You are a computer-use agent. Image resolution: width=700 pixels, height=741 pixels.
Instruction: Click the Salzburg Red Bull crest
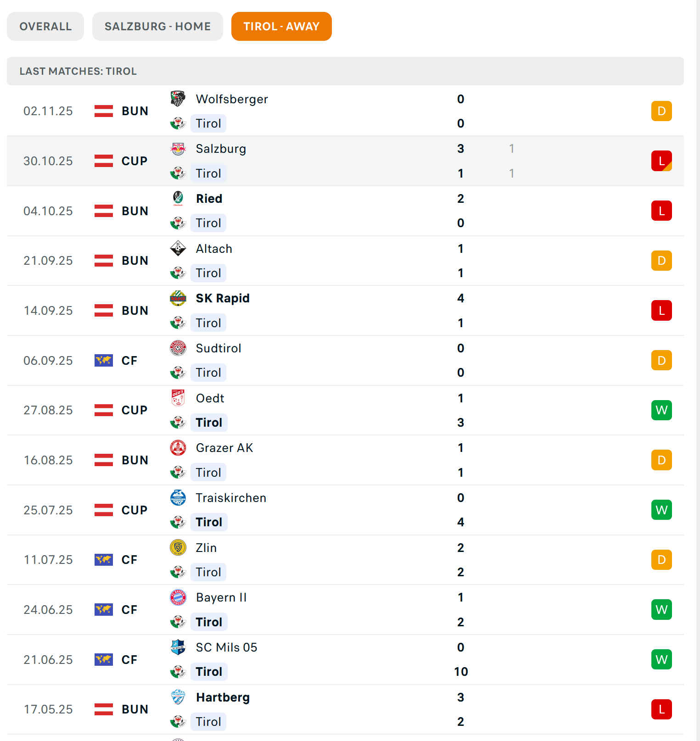[178, 149]
